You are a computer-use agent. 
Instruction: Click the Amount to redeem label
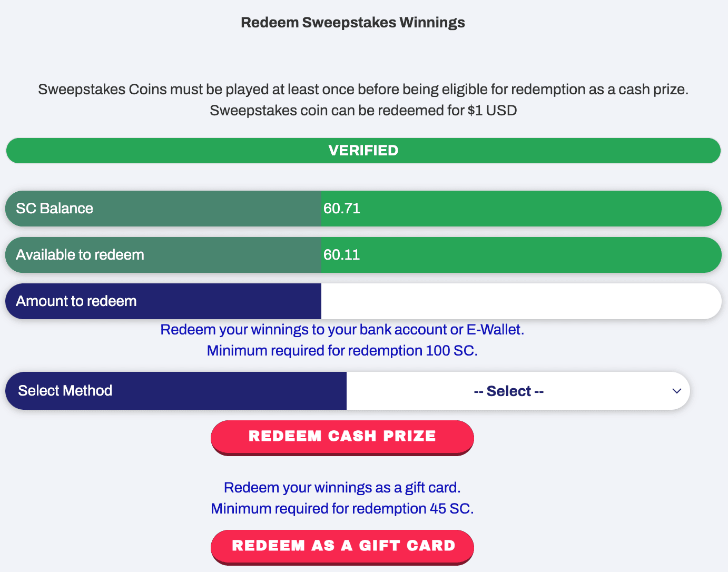pyautogui.click(x=76, y=301)
